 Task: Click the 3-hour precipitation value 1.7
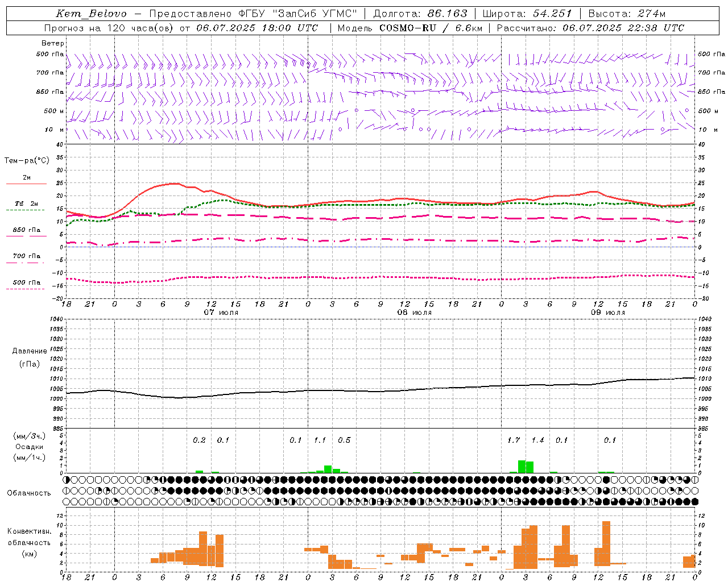click(x=514, y=440)
